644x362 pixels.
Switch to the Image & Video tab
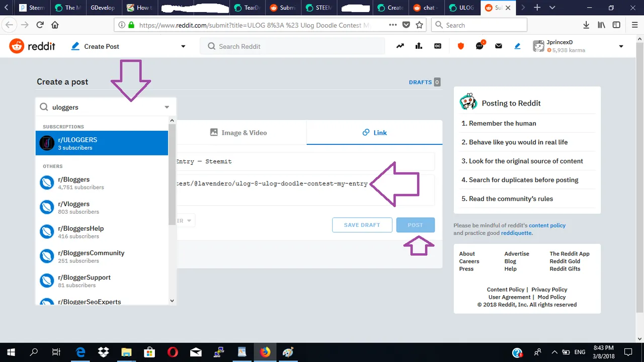(x=238, y=133)
